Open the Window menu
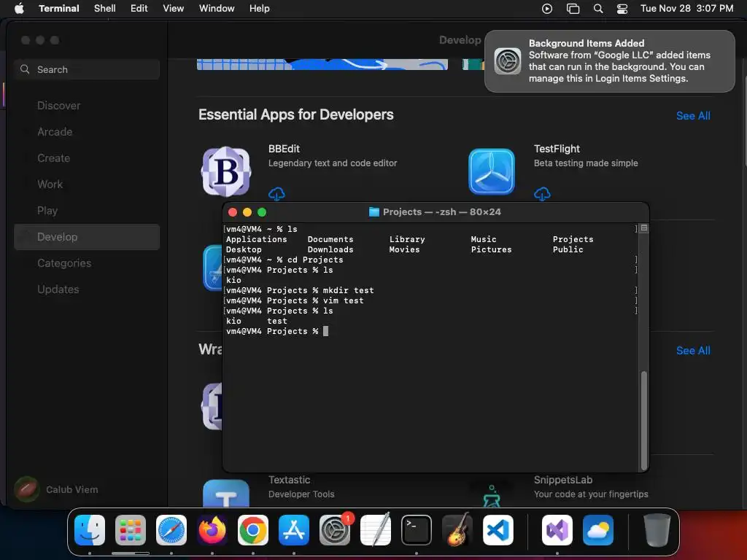747x560 pixels. pyautogui.click(x=217, y=8)
